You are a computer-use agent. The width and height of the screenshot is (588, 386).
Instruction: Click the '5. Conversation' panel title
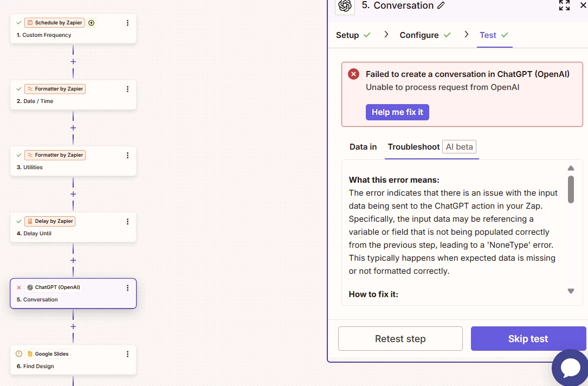[x=397, y=5]
